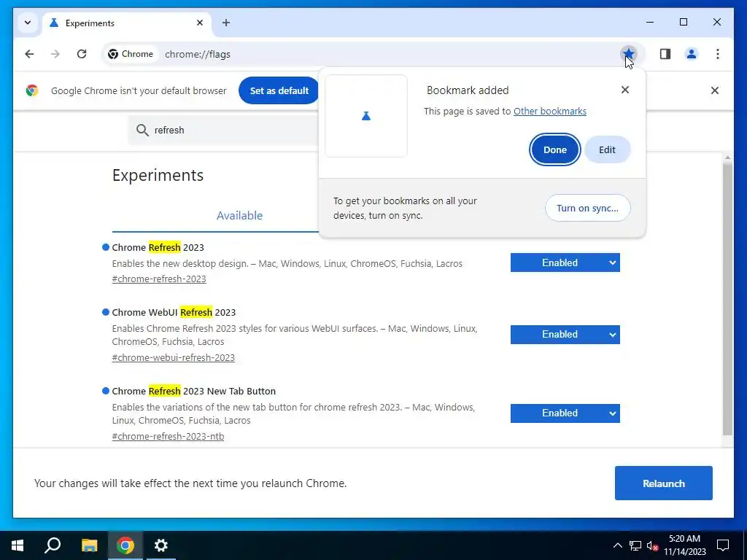
Task: Click blue dot beside Refresh 2023 New Tab Button
Action: [x=106, y=391]
